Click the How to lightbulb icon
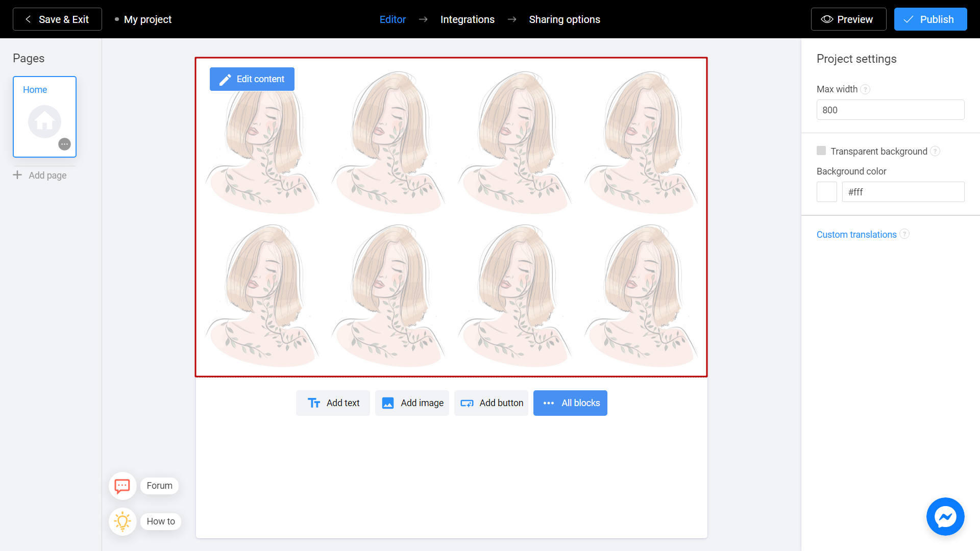 [x=122, y=521]
